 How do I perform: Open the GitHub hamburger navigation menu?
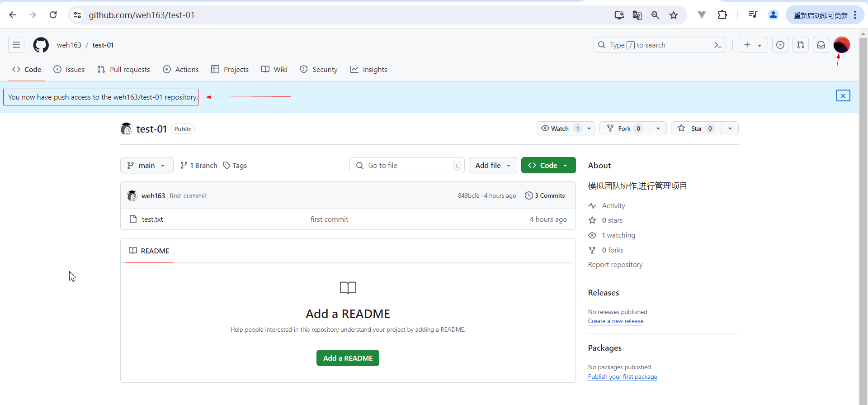click(x=16, y=45)
